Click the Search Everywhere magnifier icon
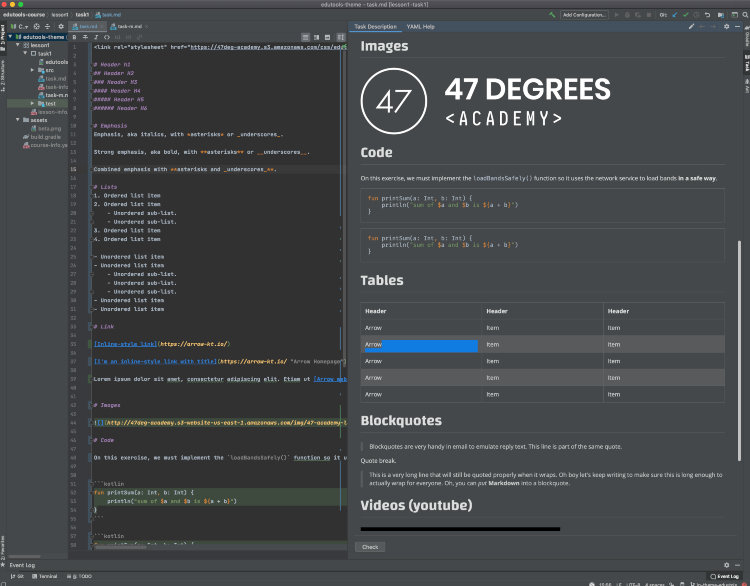Viewport: 750px width, 586px height. point(745,15)
